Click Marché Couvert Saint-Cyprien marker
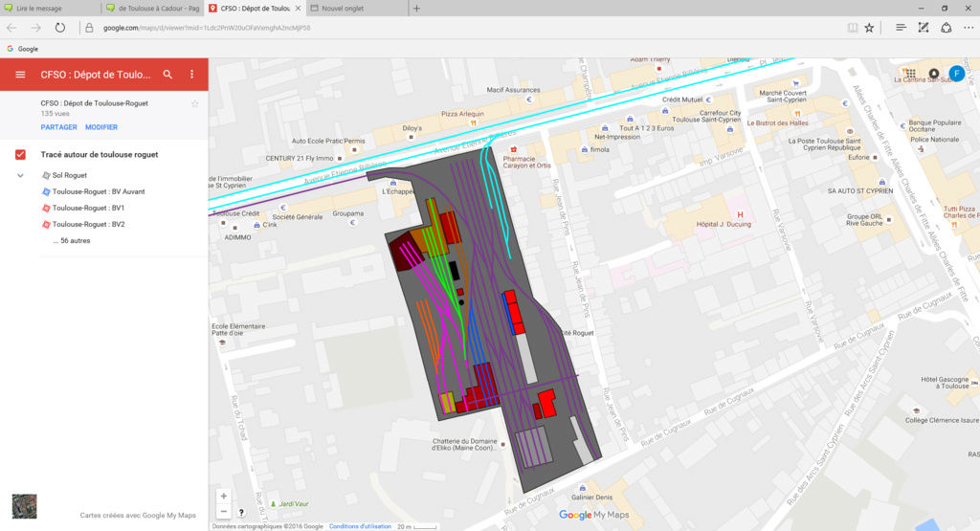The width and height of the screenshot is (980, 531). [x=795, y=82]
